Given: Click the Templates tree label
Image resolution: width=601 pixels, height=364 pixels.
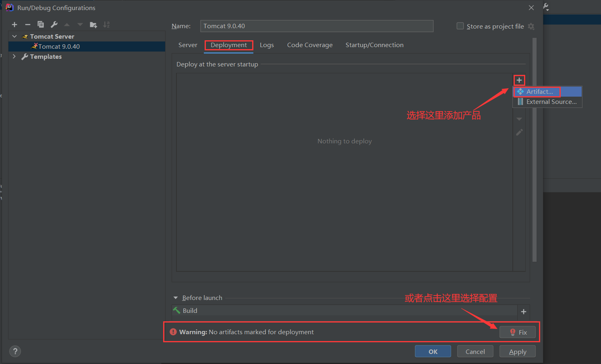Looking at the screenshot, I should click(46, 57).
